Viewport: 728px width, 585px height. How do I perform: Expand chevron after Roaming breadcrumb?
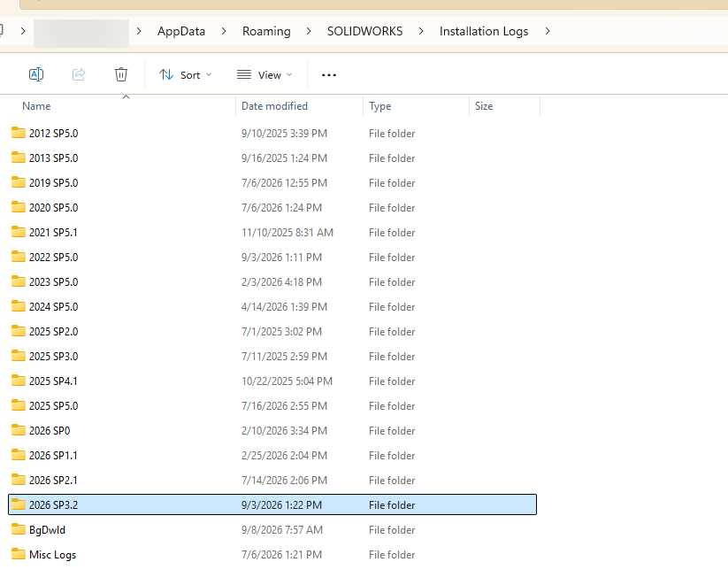pyautogui.click(x=310, y=31)
